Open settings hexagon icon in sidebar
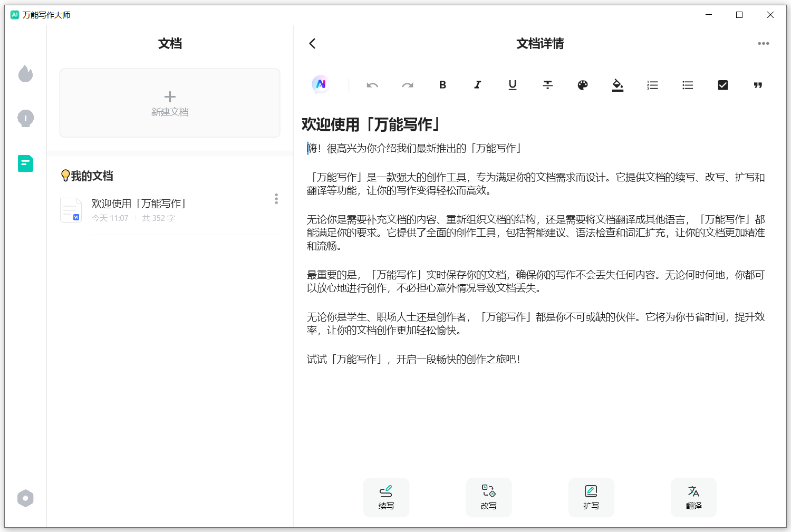 pos(25,498)
